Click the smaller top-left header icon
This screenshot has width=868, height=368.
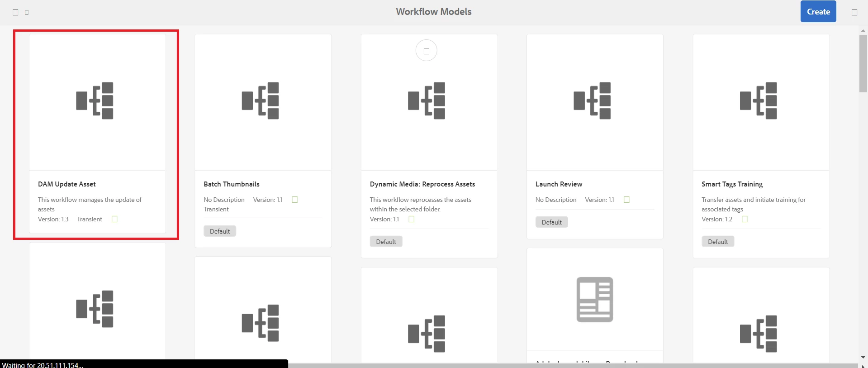[27, 12]
